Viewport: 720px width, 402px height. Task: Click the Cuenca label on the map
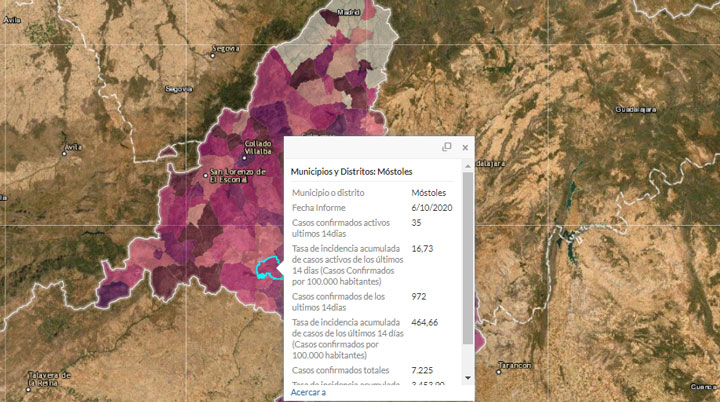(705, 387)
